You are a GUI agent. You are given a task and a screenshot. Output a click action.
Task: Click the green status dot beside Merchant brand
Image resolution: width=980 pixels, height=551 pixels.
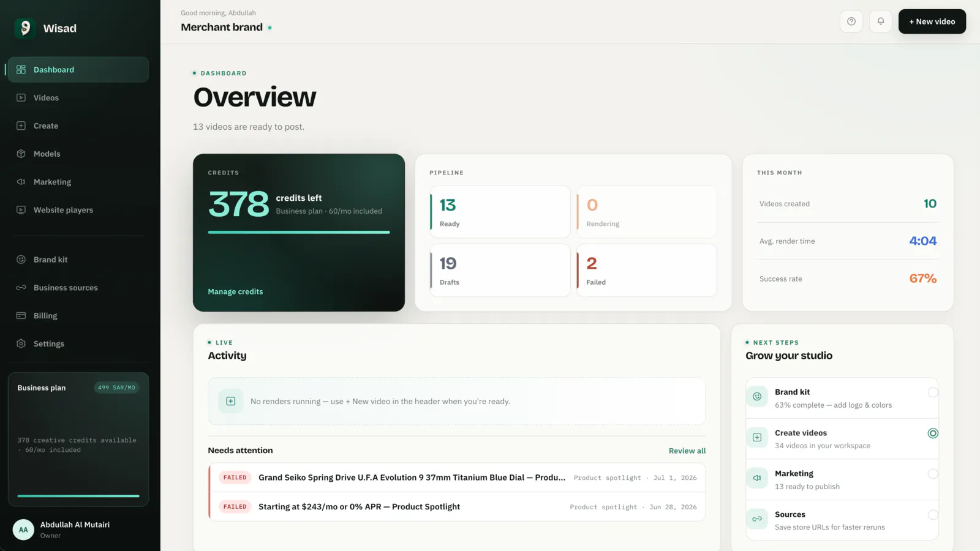pos(269,28)
